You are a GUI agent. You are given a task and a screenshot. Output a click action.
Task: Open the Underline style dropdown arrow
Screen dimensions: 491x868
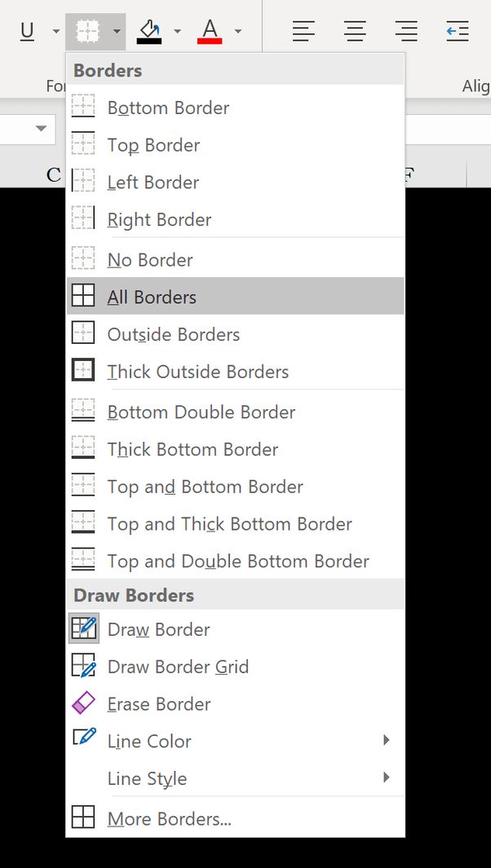click(56, 31)
